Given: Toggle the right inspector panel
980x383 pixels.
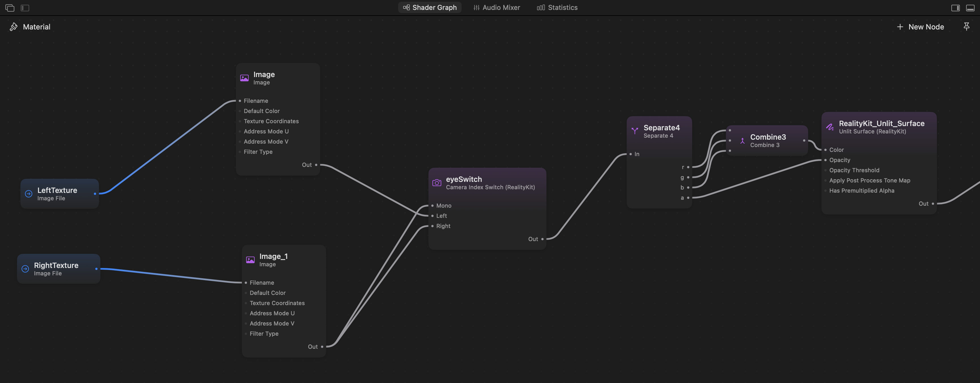Looking at the screenshot, I should pyautogui.click(x=955, y=8).
